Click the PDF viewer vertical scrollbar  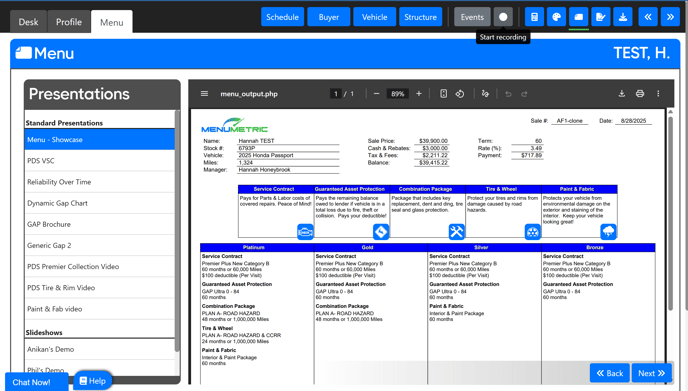click(670, 213)
